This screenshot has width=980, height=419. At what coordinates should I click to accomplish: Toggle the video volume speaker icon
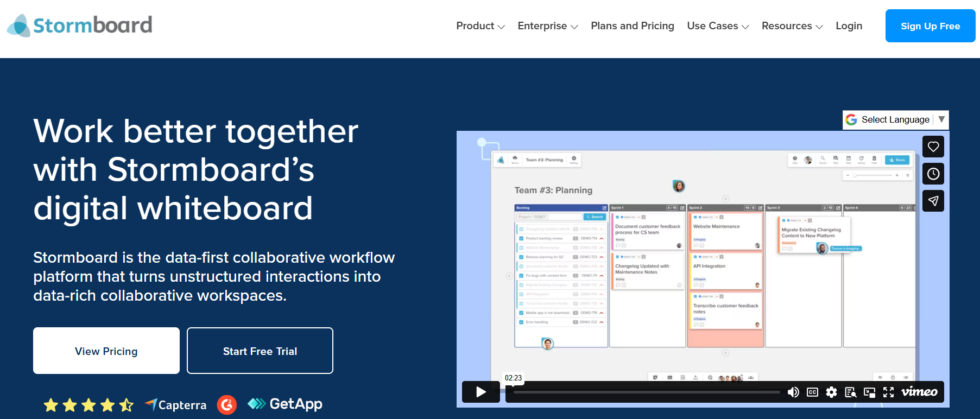click(793, 392)
